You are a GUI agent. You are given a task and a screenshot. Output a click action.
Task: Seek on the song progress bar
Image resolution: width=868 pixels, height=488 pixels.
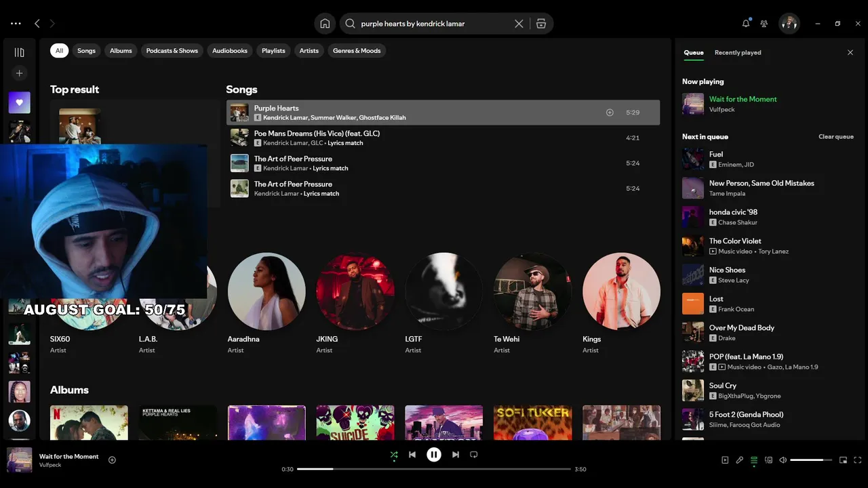coord(434,469)
